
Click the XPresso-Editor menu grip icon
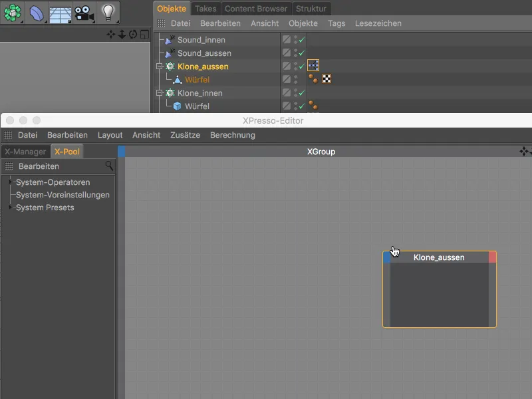(x=8, y=135)
